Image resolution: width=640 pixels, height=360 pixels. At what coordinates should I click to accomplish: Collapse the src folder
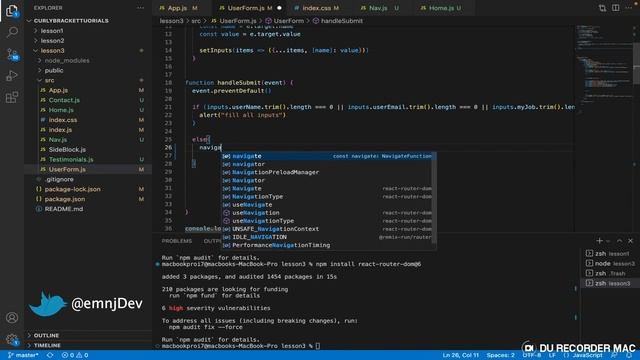click(x=49, y=80)
